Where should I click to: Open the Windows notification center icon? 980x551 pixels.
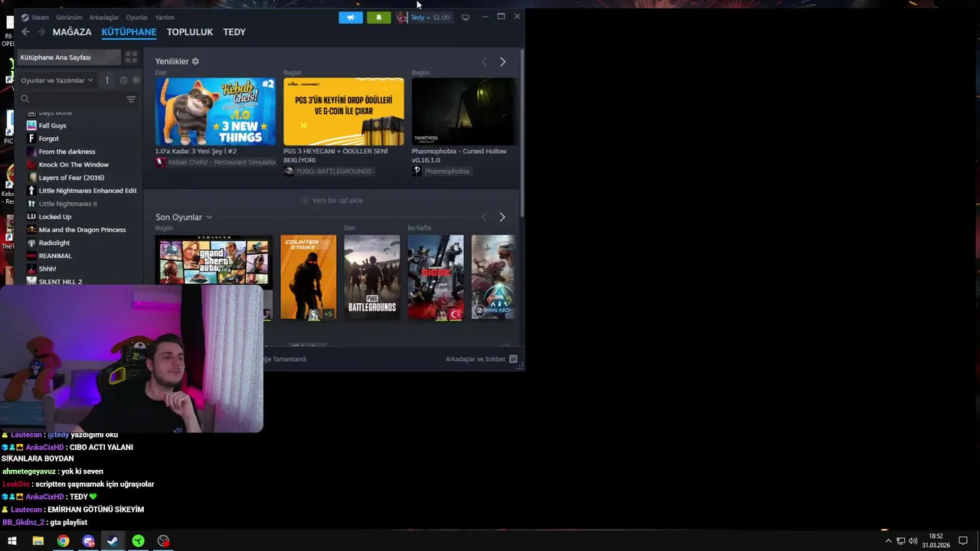[x=963, y=541]
